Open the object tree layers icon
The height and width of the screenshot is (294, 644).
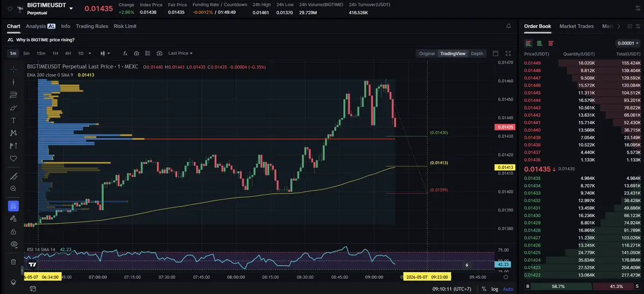pyautogui.click(x=13, y=282)
